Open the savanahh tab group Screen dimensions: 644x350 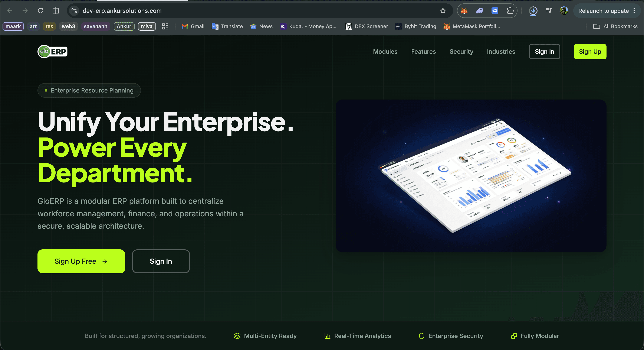coord(95,26)
